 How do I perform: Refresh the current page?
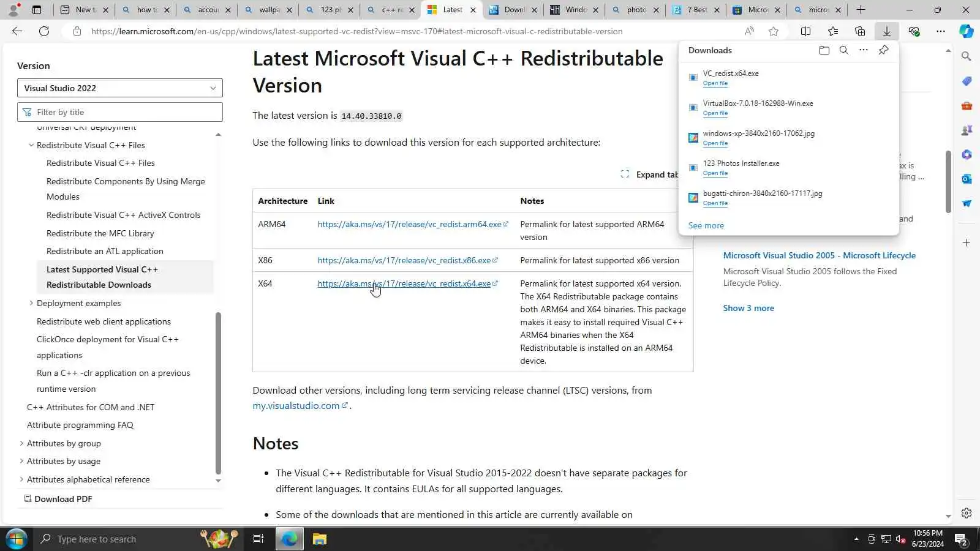pos(44,31)
